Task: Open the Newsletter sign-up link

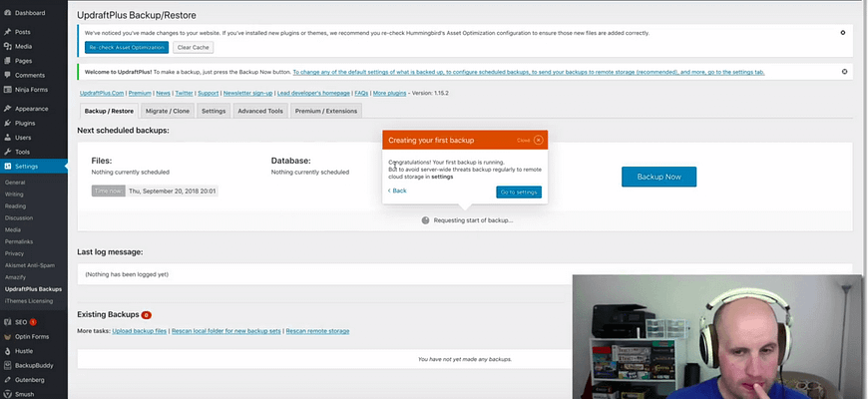Action: pyautogui.click(x=247, y=93)
